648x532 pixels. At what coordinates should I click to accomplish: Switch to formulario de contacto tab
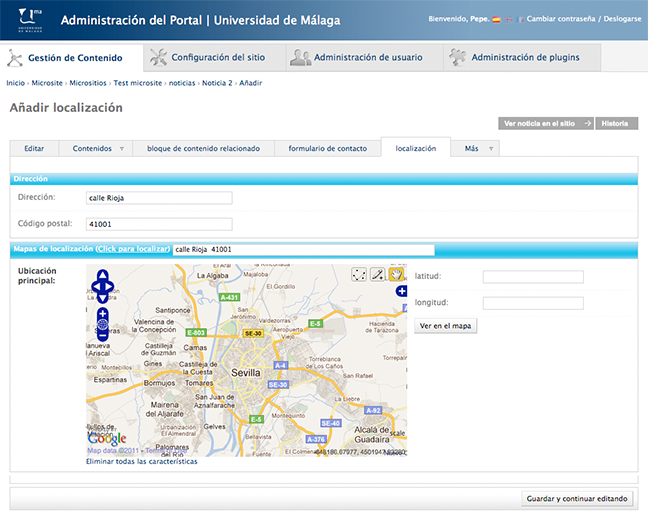pyautogui.click(x=328, y=148)
